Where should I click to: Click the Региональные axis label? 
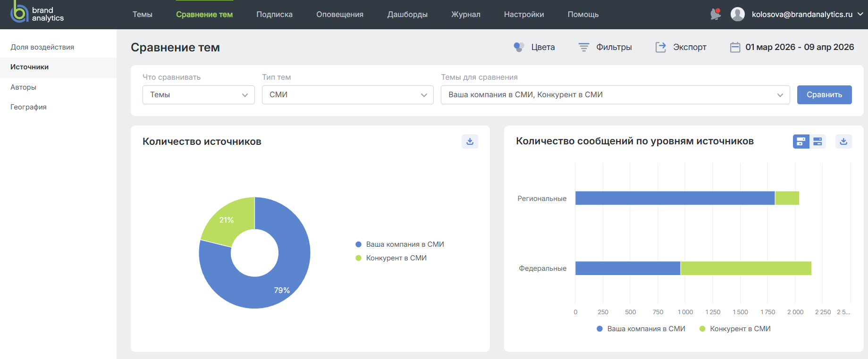tap(542, 199)
